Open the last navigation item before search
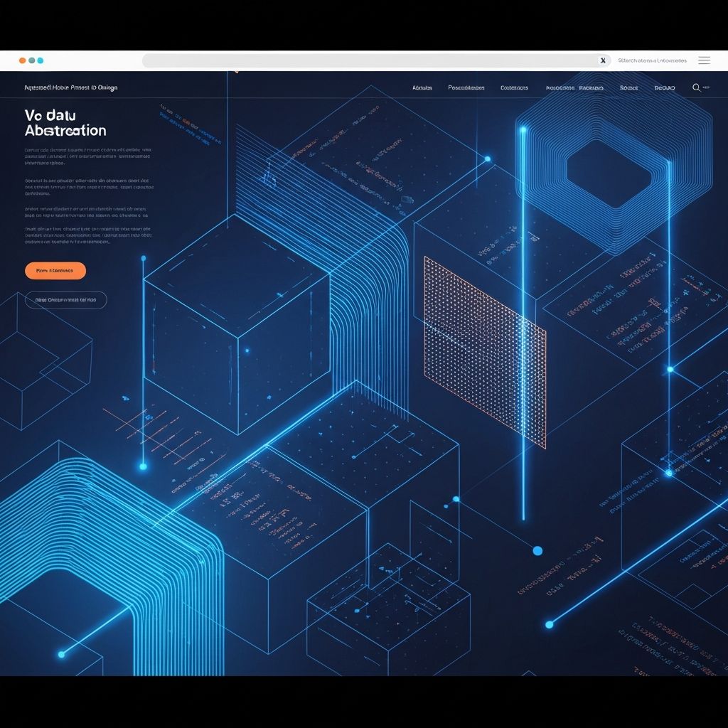Viewport: 728px width, 728px height. [x=665, y=87]
